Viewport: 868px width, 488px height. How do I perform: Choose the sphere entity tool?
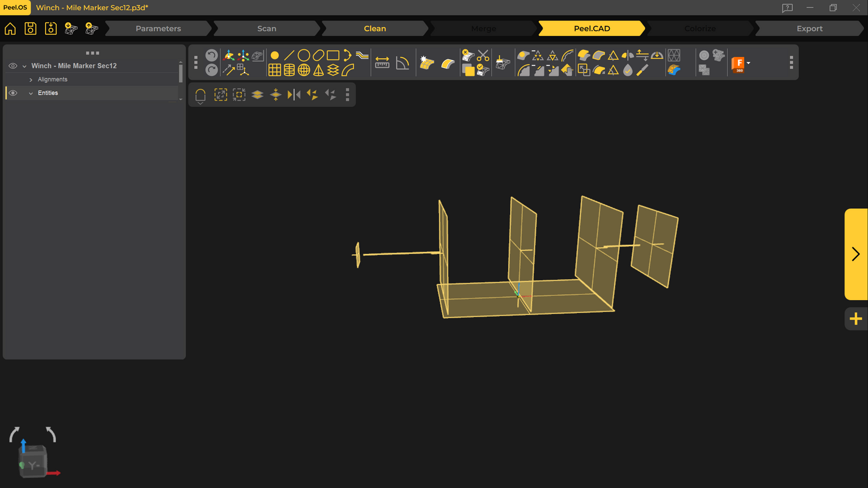point(304,70)
